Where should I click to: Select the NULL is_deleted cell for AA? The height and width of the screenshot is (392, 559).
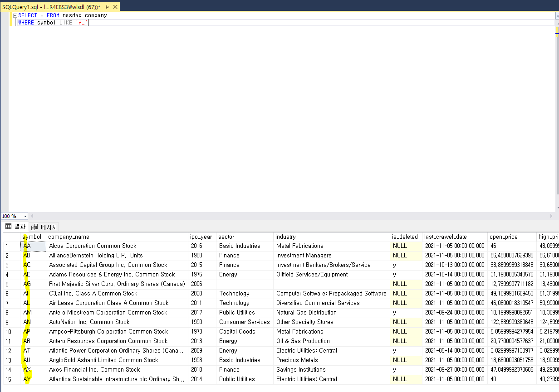pos(406,246)
